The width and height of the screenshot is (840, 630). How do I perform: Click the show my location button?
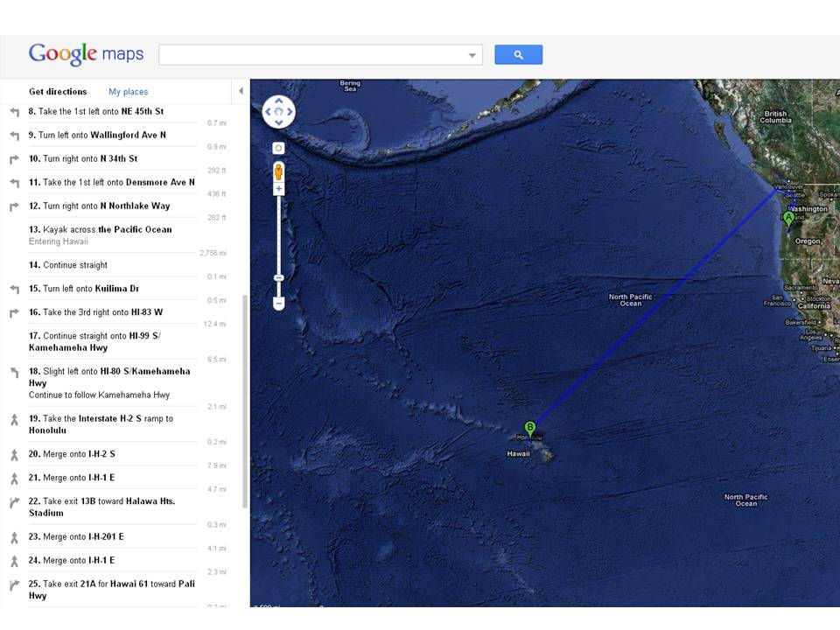click(278, 149)
